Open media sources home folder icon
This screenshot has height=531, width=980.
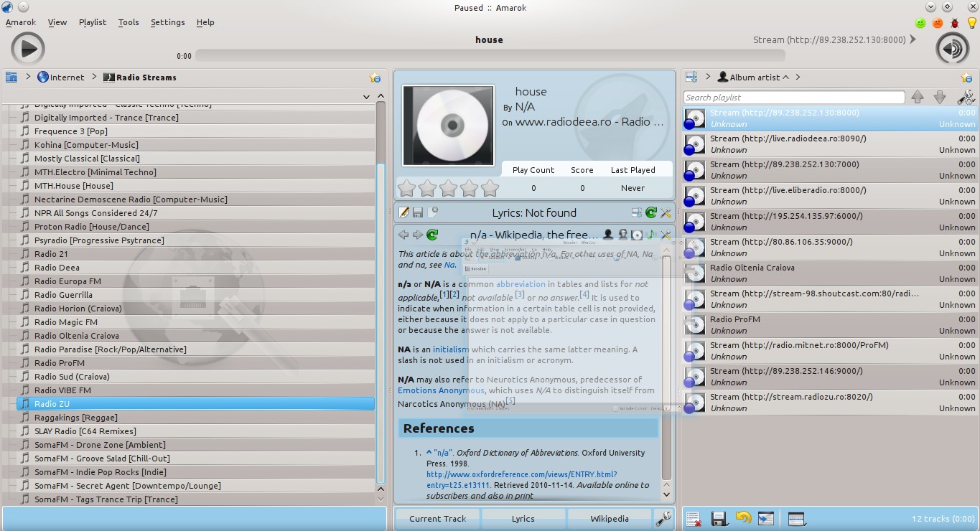tap(11, 77)
